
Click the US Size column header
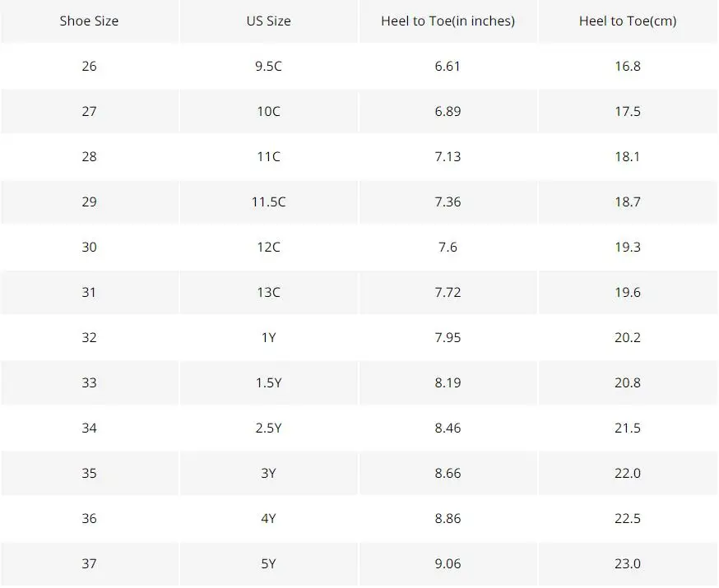point(268,21)
